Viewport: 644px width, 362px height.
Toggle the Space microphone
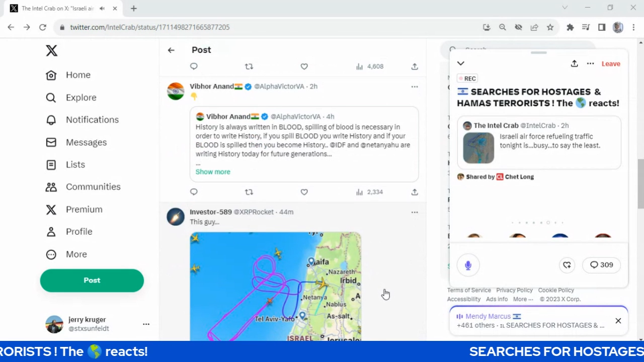[x=468, y=265]
